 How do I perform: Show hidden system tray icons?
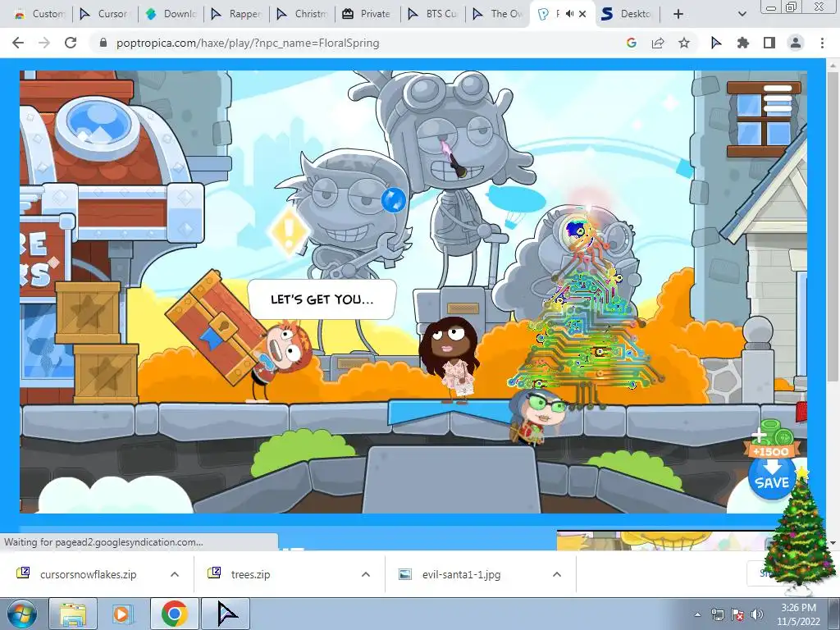[x=697, y=614]
